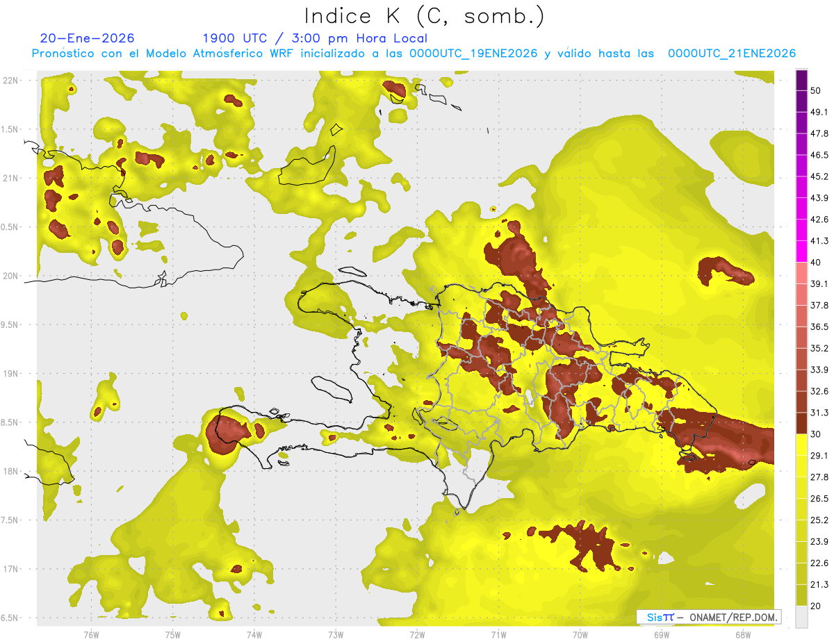Screen dimensions: 834x644
Task: Click the '73W' longitude axis label
Action: click(336, 635)
